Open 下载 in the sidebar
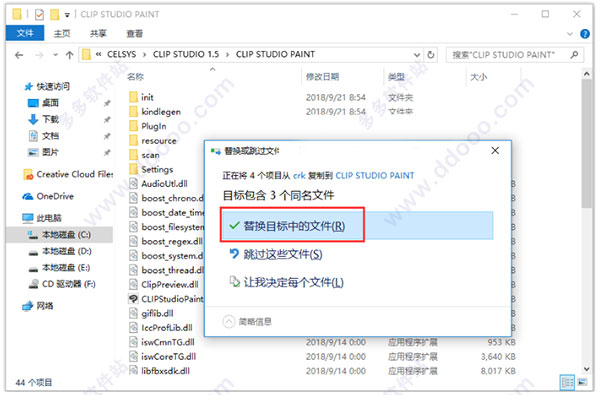The image size is (600, 395). pyautogui.click(x=43, y=119)
